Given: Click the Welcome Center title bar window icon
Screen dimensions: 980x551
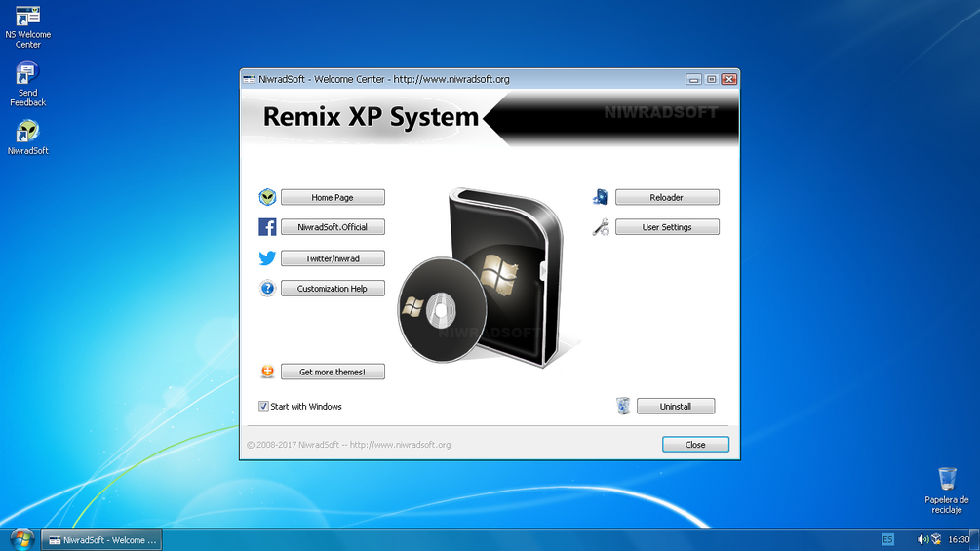Looking at the screenshot, I should 249,79.
